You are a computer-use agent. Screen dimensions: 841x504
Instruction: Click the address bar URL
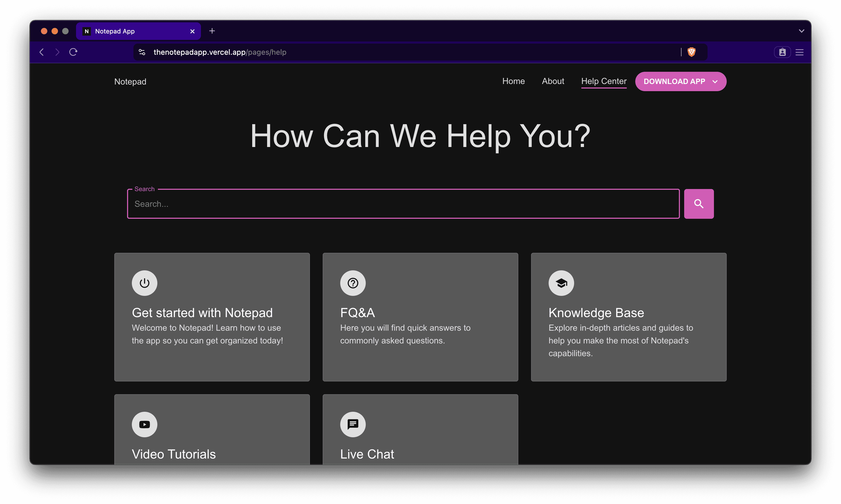220,52
